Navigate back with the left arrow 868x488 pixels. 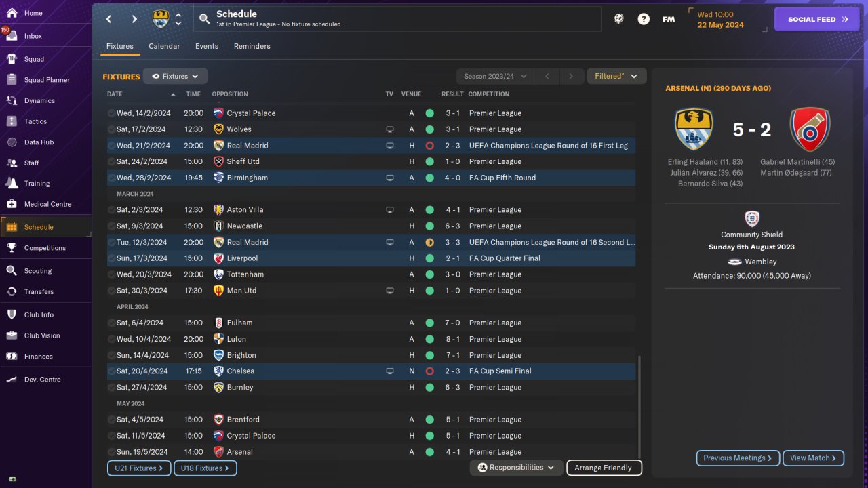pyautogui.click(x=108, y=19)
